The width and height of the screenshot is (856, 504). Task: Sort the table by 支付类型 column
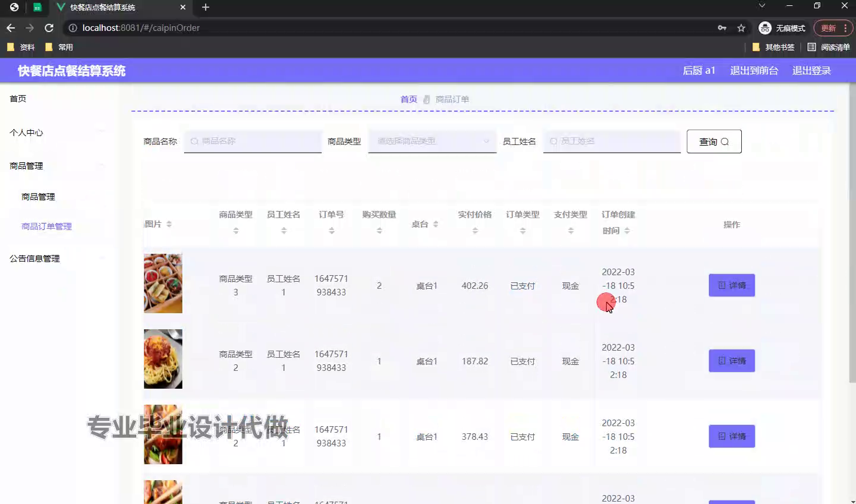(x=571, y=231)
